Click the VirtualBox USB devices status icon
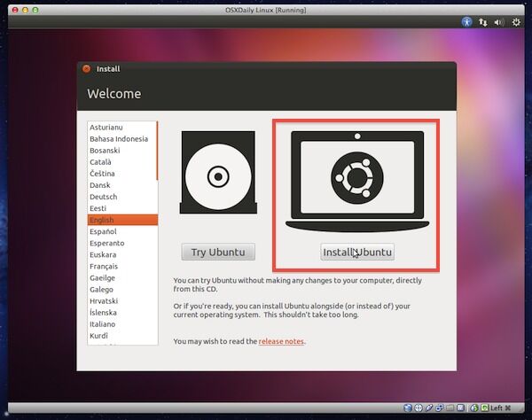 [429, 408]
